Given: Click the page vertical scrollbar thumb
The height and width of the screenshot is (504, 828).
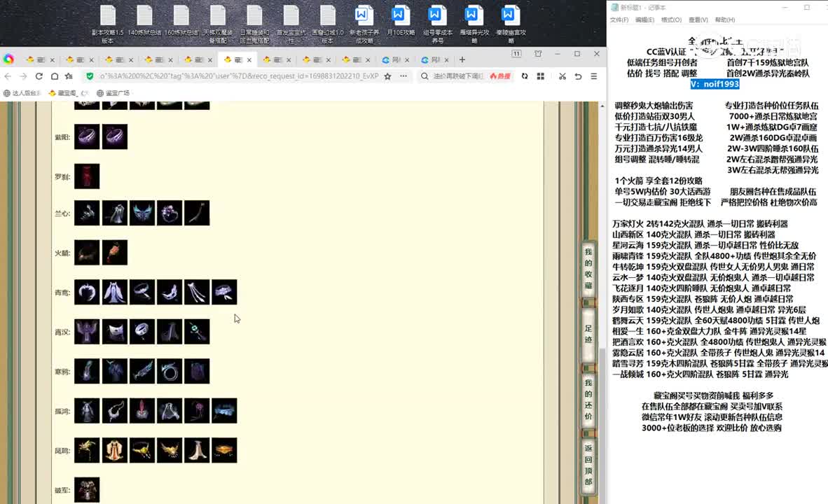Looking at the screenshot, I should 602,425.
